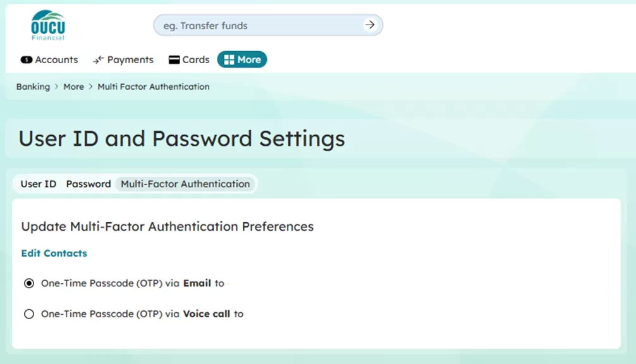Click the Edit Contacts link
Viewport: 636px width, 364px height.
[x=54, y=253]
